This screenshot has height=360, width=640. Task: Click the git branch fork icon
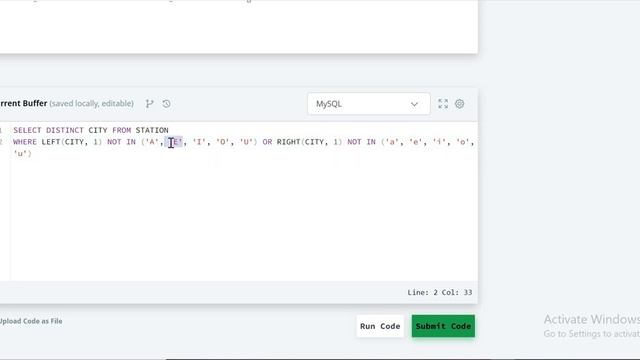coord(149,104)
